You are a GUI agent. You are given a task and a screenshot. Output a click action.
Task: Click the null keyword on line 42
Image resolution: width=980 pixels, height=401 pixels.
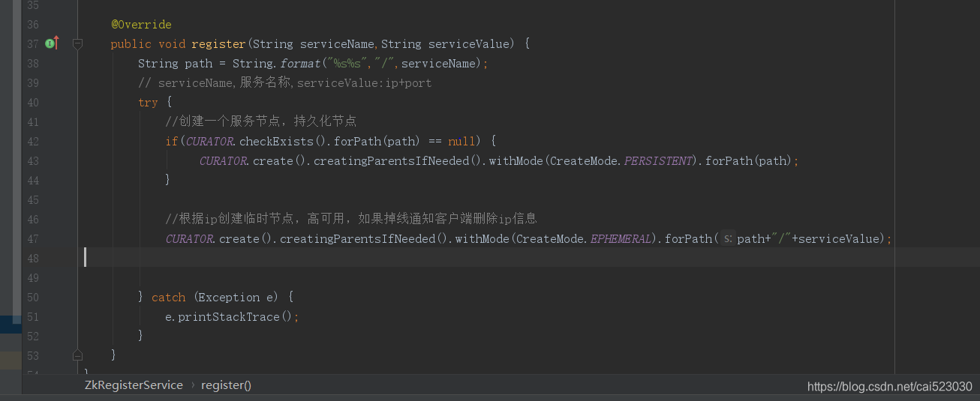pos(461,142)
